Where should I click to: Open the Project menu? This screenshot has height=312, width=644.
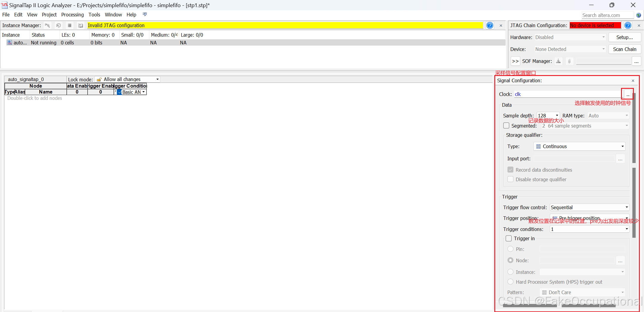pos(49,15)
